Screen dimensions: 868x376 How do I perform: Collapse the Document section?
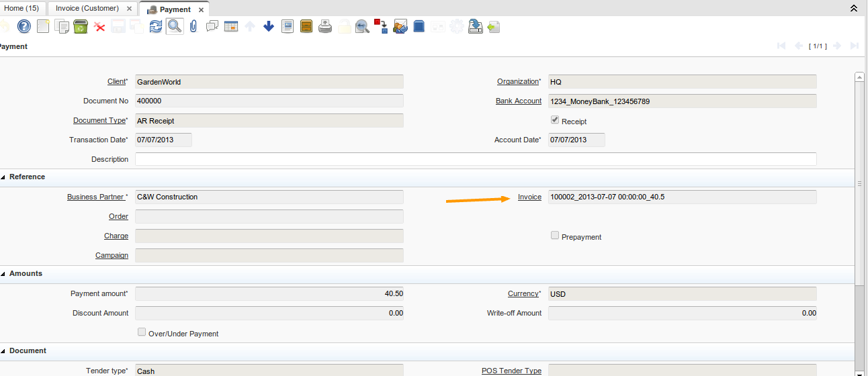[x=3, y=351]
